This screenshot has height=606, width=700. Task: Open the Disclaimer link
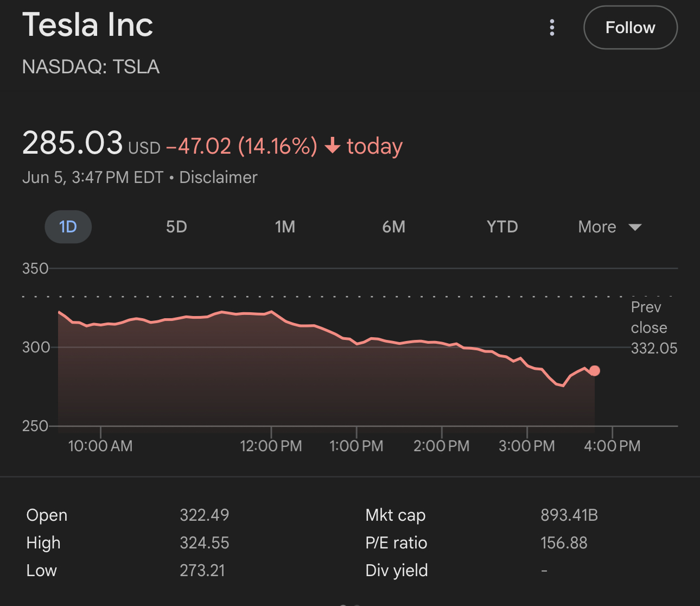(218, 178)
